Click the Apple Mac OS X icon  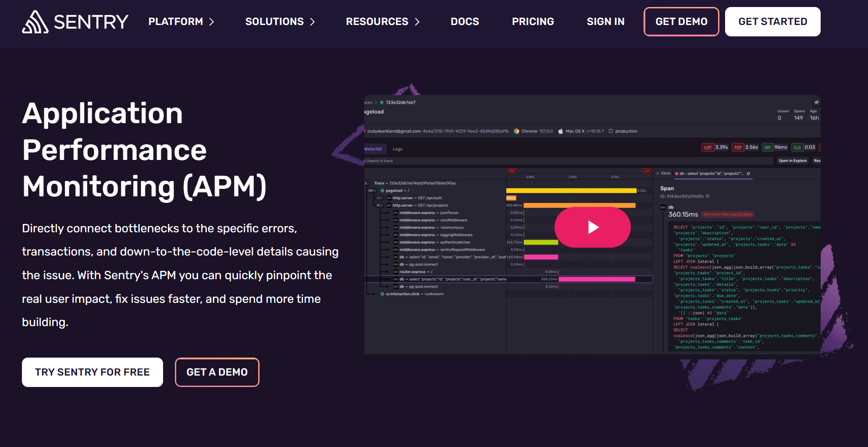point(560,131)
